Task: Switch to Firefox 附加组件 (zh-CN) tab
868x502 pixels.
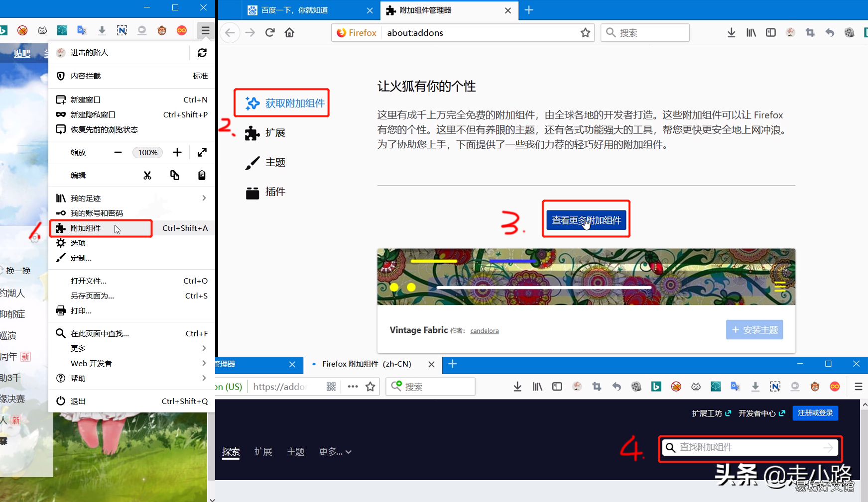Action: click(367, 364)
